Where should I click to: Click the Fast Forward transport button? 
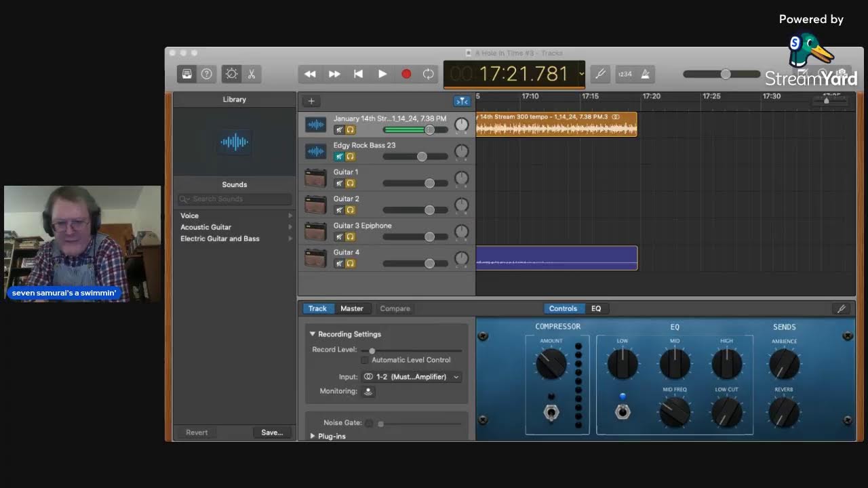[334, 74]
